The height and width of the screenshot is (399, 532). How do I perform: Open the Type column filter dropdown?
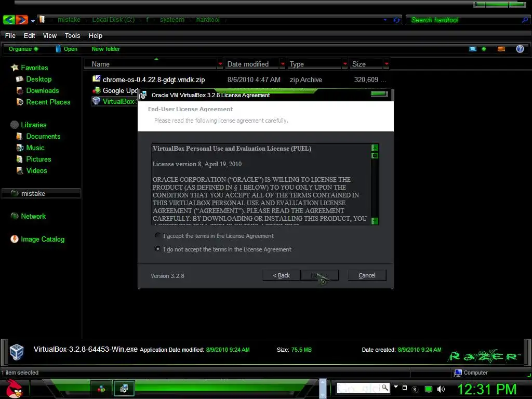point(345,64)
